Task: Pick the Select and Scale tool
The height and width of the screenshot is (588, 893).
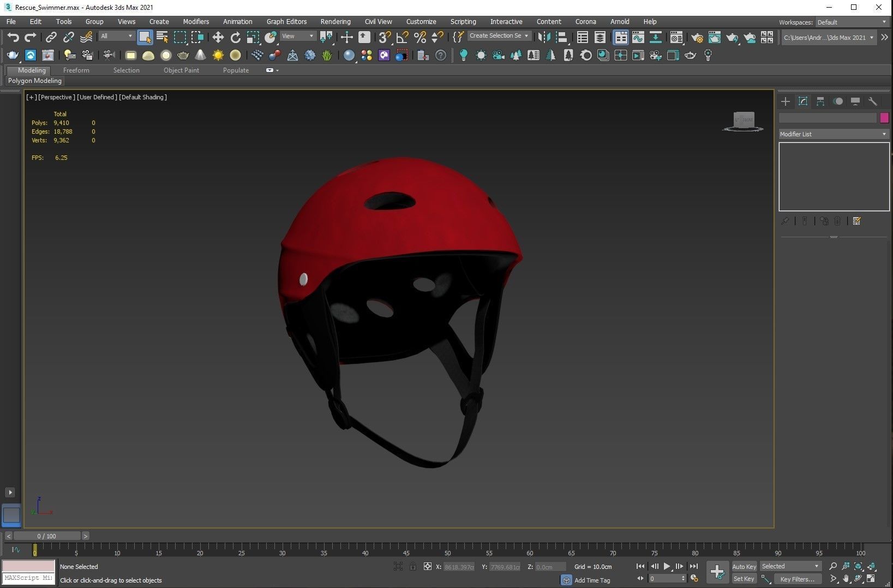Action: click(253, 37)
